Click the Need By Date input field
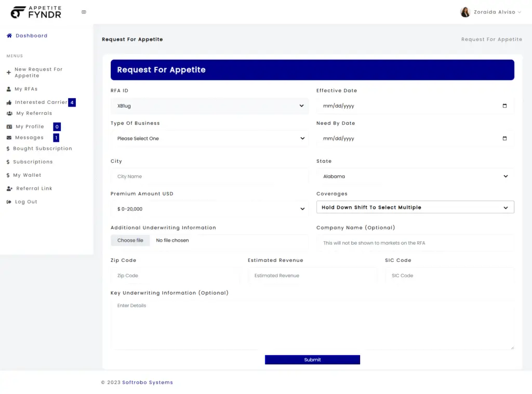 click(x=415, y=138)
